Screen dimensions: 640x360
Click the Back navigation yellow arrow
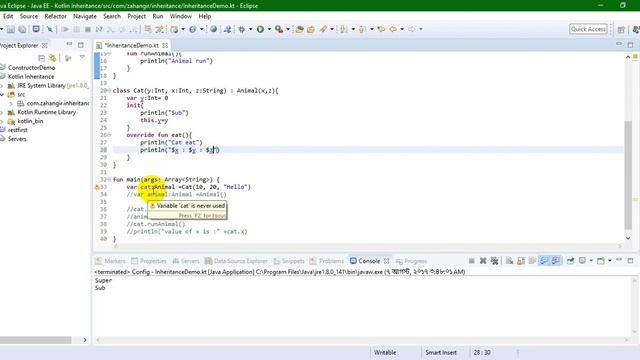click(393, 29)
